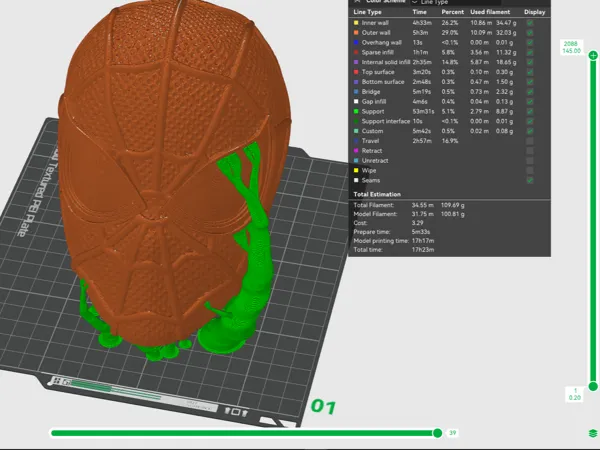Open the Line Type color scheme dropdown
Image resolution: width=600 pixels, height=450 pixels.
pyautogui.click(x=455, y=2)
